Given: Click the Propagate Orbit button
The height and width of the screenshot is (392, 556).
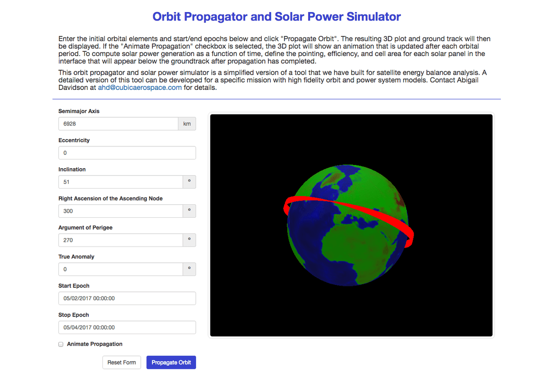Looking at the screenshot, I should tap(171, 362).
